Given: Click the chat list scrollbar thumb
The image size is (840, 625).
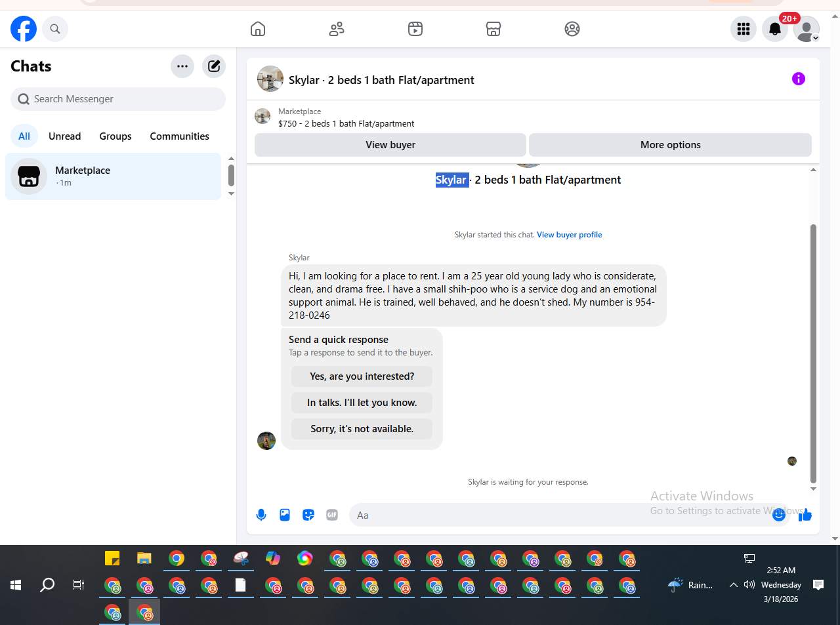Looking at the screenshot, I should click(231, 175).
